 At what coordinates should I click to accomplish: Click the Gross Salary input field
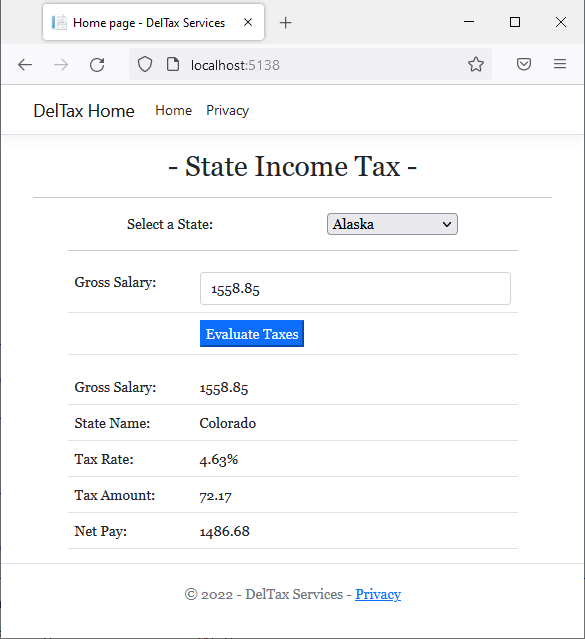pos(355,289)
